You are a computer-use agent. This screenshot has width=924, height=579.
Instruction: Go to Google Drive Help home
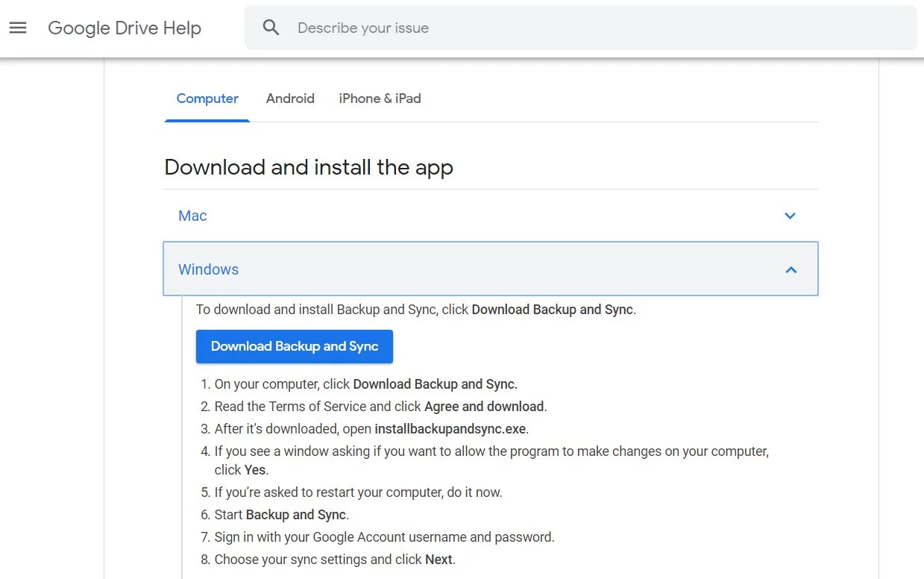click(124, 28)
